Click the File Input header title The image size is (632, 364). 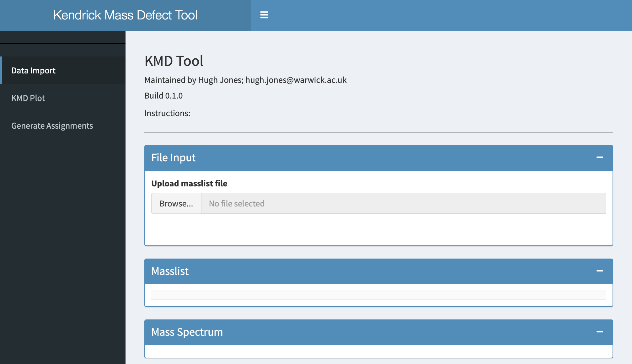pyautogui.click(x=173, y=158)
